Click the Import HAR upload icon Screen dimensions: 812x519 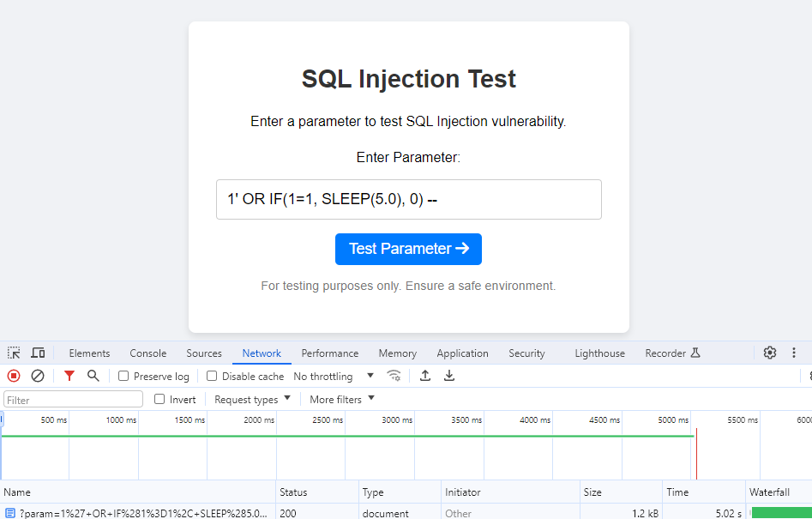click(424, 376)
